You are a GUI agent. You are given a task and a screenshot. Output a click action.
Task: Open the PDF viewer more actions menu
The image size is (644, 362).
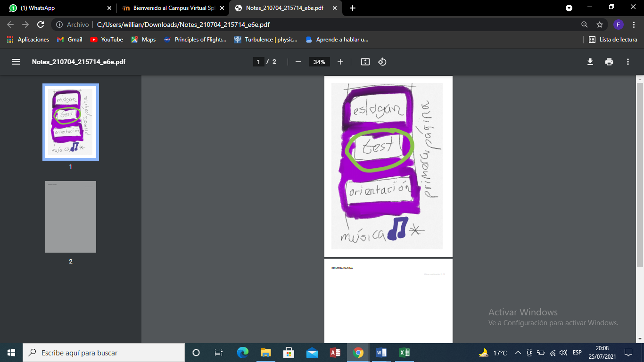628,62
